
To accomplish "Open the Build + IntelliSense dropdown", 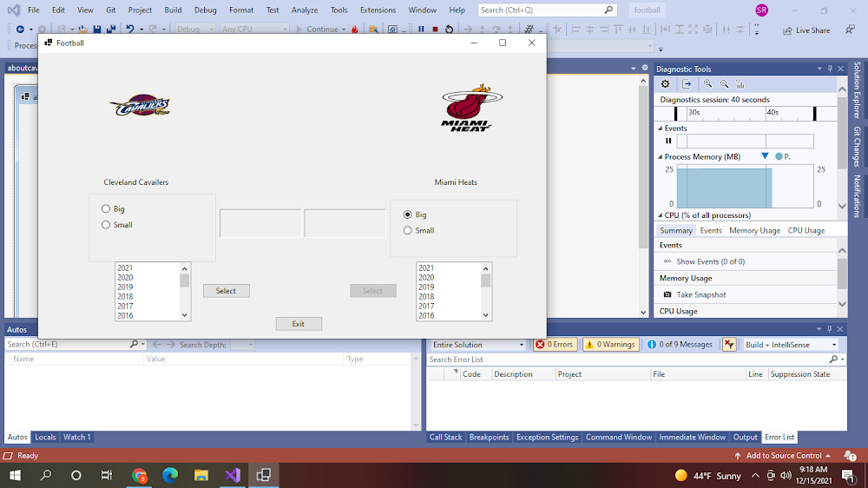I will pyautogui.click(x=791, y=345).
